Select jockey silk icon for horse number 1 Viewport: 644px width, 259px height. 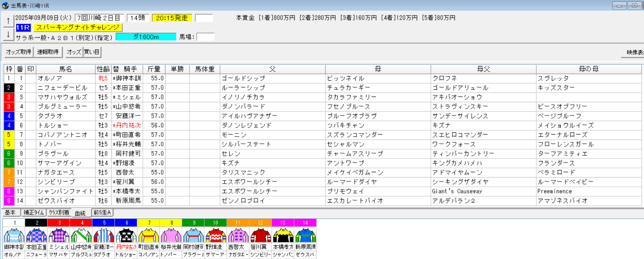(x=14, y=235)
